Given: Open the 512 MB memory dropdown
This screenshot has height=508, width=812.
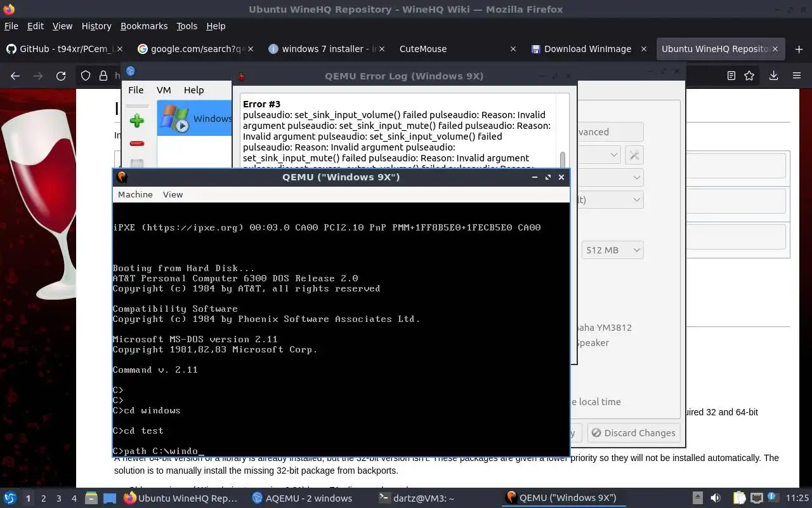Looking at the screenshot, I should (612, 250).
